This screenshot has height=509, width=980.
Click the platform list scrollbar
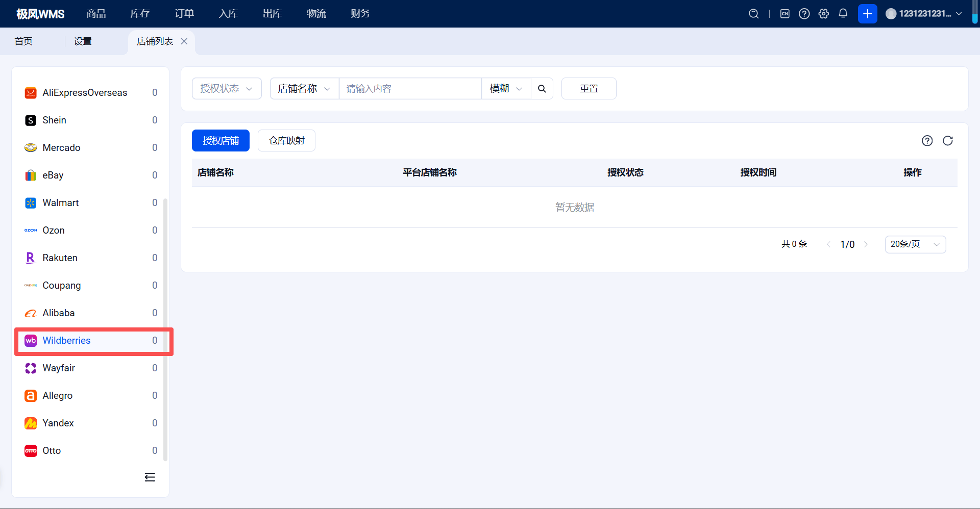point(165,329)
